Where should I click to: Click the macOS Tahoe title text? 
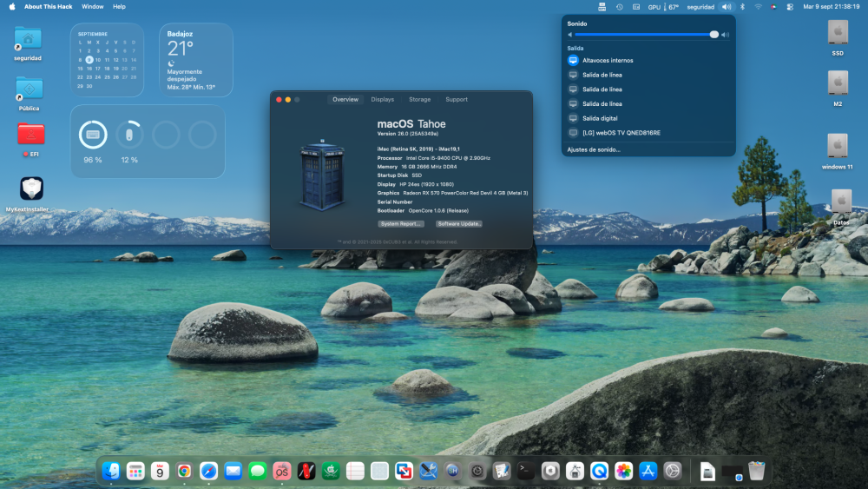[411, 124]
